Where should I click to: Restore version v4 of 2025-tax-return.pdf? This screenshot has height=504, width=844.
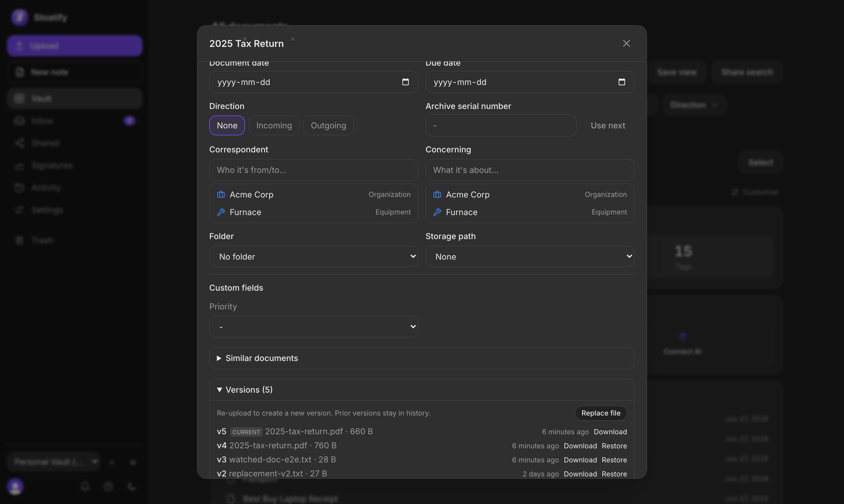click(x=614, y=446)
